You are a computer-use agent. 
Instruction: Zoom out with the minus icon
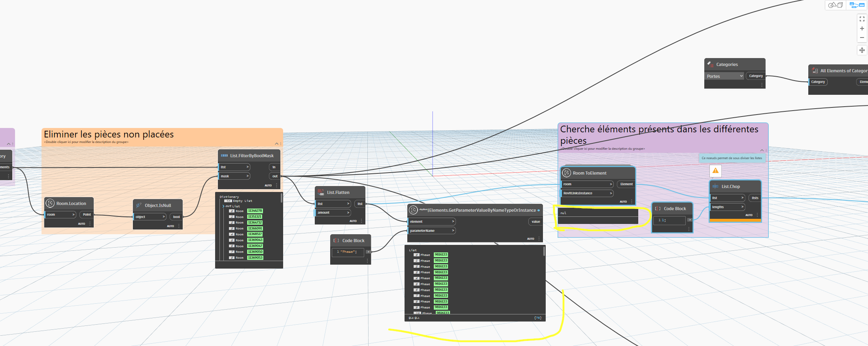point(862,38)
